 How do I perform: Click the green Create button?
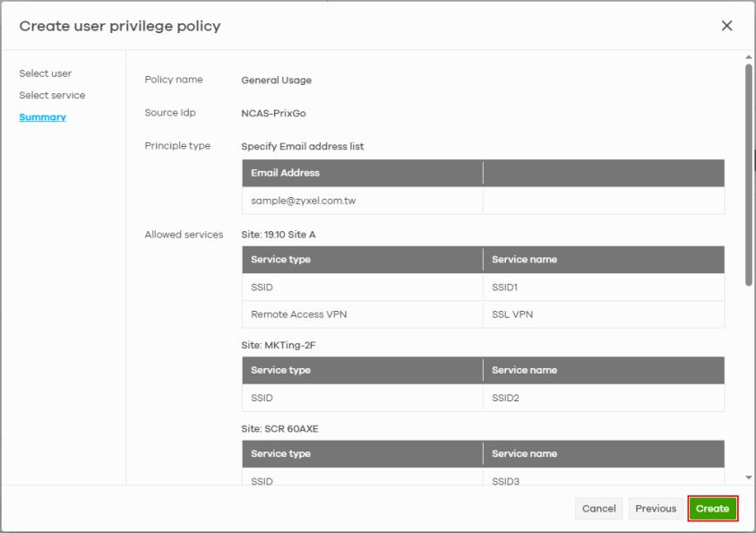click(x=713, y=509)
